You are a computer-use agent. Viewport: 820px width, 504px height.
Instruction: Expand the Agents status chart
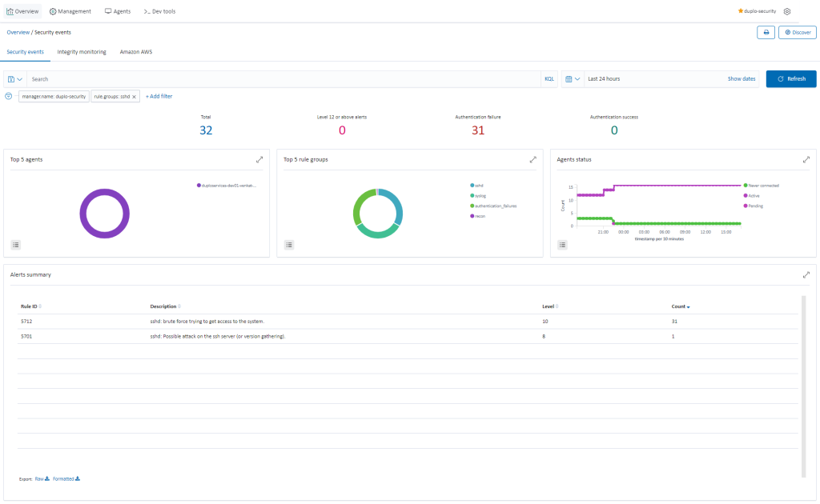pos(806,160)
